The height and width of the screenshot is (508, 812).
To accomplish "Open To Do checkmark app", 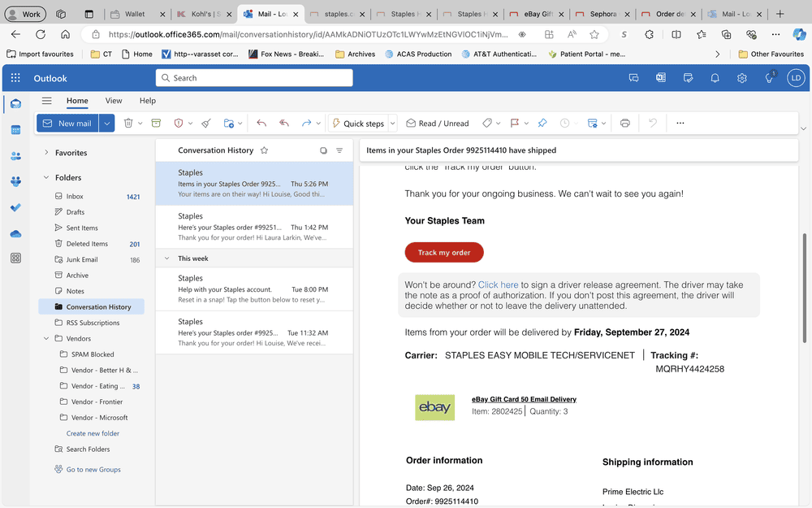I will [15, 207].
